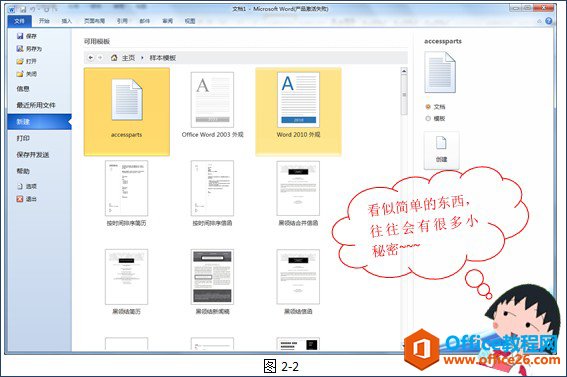Image resolution: width=567 pixels, height=377 pixels.
Task: Switch to the 视图 (View) ribbon tab
Action: point(190,21)
